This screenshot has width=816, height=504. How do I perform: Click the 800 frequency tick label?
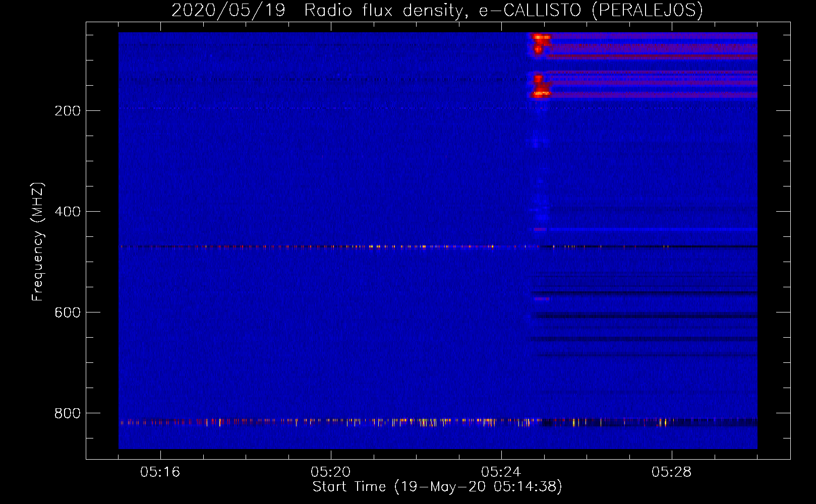(x=68, y=413)
